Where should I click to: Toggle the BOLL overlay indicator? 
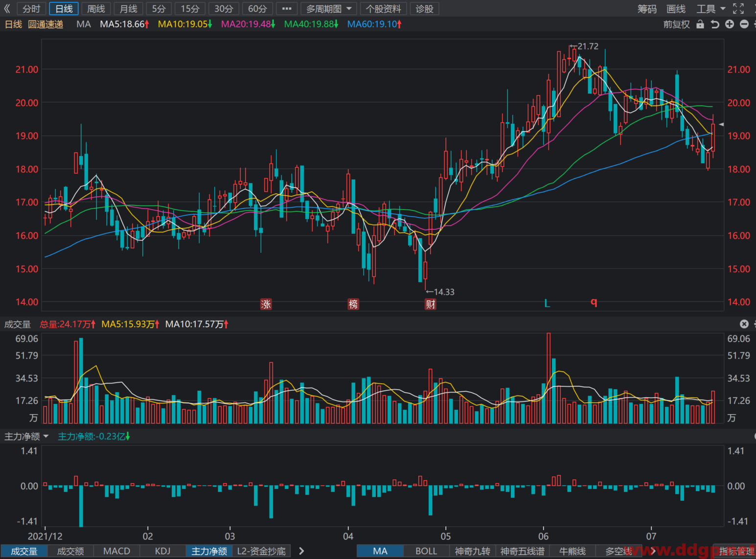(426, 551)
